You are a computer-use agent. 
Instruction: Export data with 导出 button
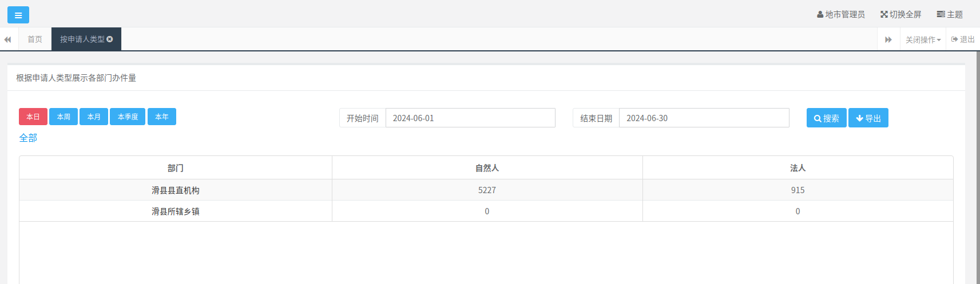point(868,118)
